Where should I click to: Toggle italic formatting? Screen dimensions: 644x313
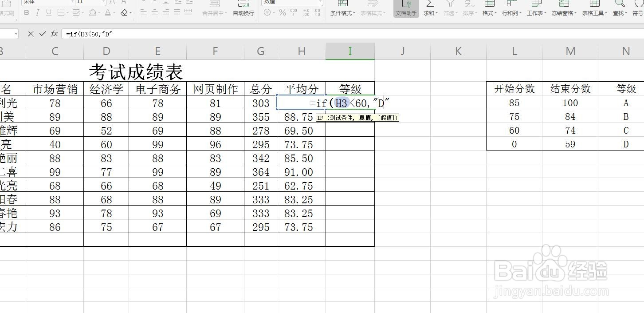click(x=37, y=13)
